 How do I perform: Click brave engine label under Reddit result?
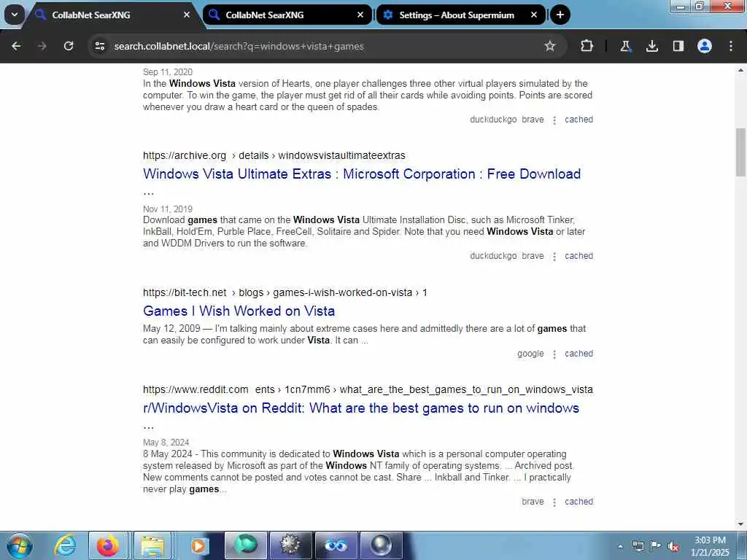coord(533,502)
